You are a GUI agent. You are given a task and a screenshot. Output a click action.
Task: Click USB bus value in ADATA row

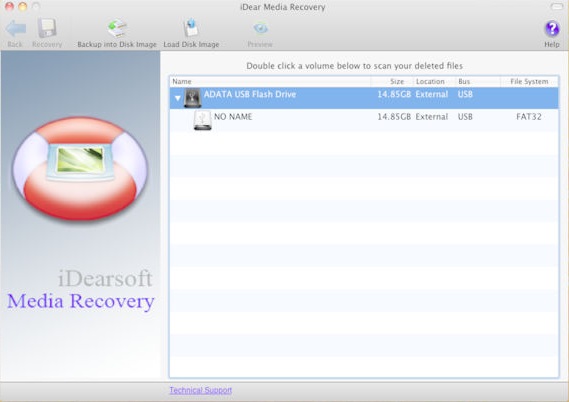tap(465, 94)
